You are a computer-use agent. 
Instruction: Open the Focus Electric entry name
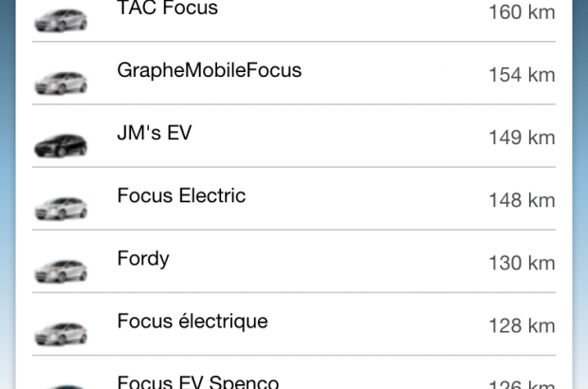point(181,195)
